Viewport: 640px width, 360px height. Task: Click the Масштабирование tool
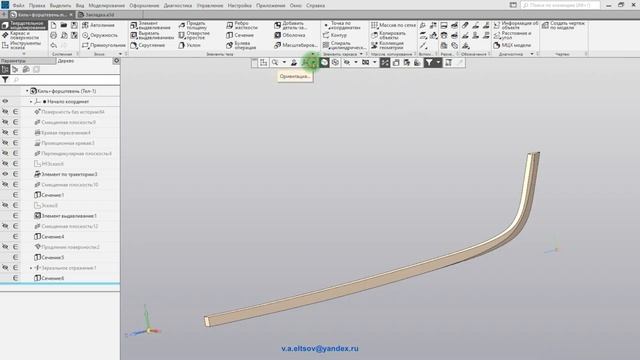[x=296, y=45]
